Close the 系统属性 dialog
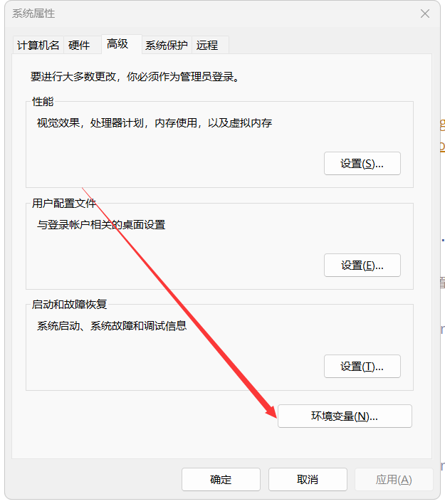 (x=425, y=14)
